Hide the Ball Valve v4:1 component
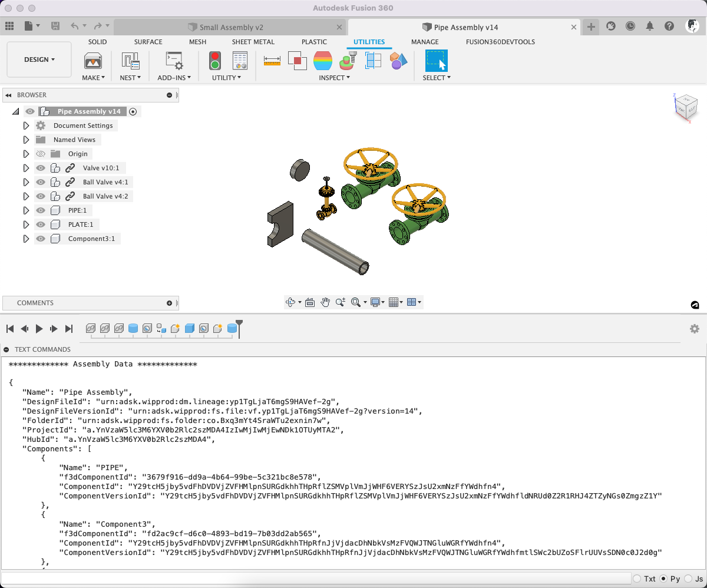 click(41, 182)
